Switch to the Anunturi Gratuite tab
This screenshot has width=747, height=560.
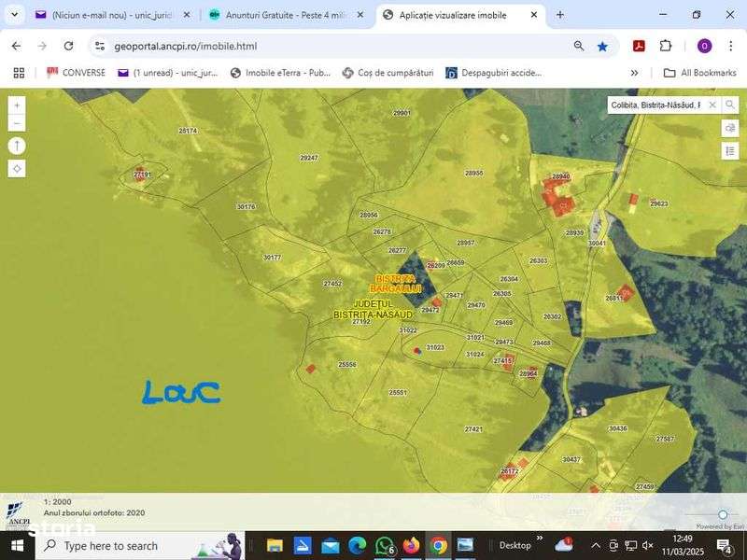click(285, 15)
